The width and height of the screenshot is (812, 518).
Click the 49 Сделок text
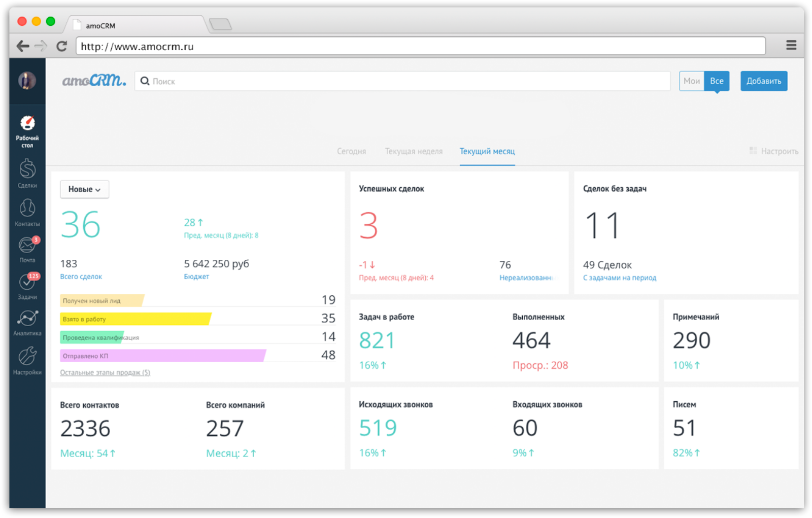pyautogui.click(x=607, y=265)
